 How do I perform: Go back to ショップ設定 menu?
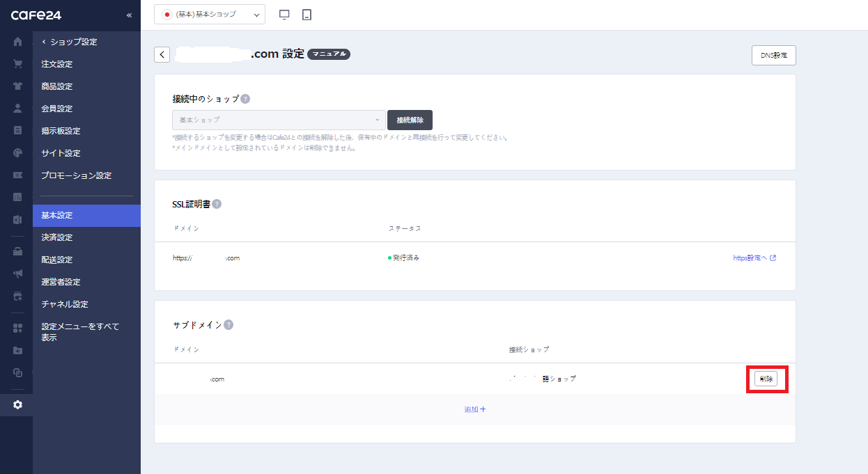coord(70,42)
